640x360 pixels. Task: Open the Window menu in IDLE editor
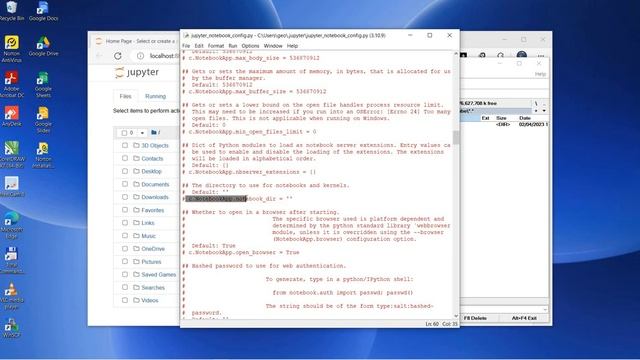click(x=273, y=46)
